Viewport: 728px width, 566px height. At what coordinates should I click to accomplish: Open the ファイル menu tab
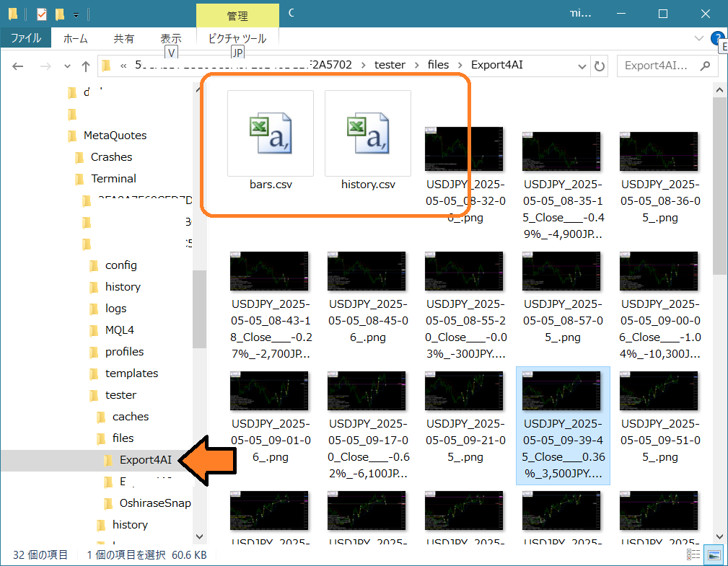(x=25, y=38)
